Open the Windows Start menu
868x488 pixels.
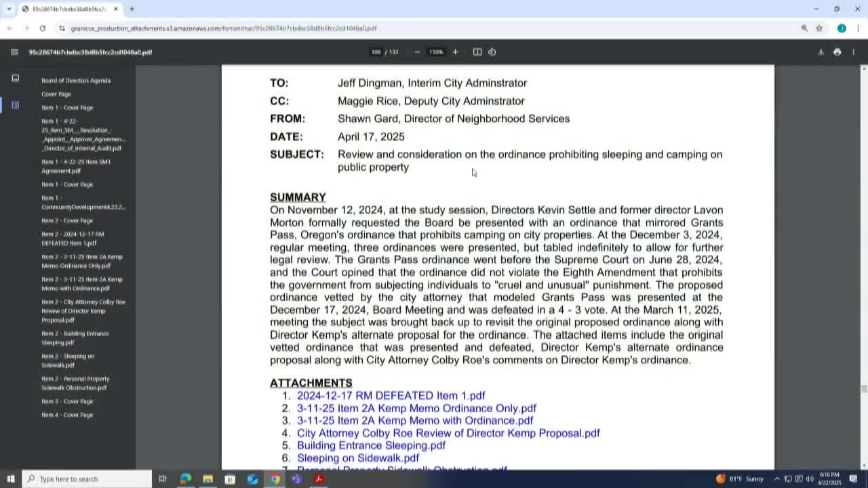pos(10,479)
